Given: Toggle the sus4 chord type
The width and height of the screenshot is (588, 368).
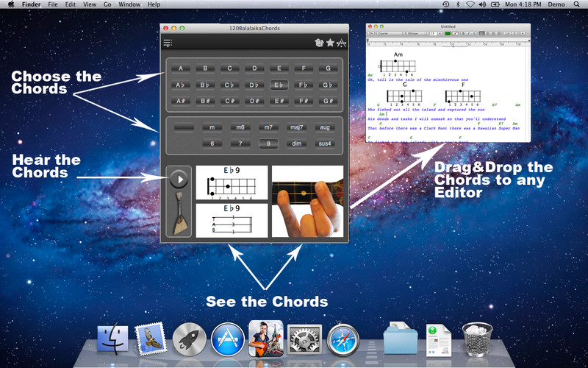Looking at the screenshot, I should coord(324,144).
